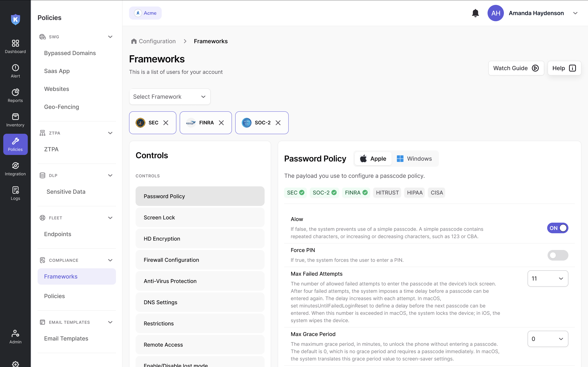588x367 pixels.
Task: Click the notification bell icon
Action: point(475,13)
